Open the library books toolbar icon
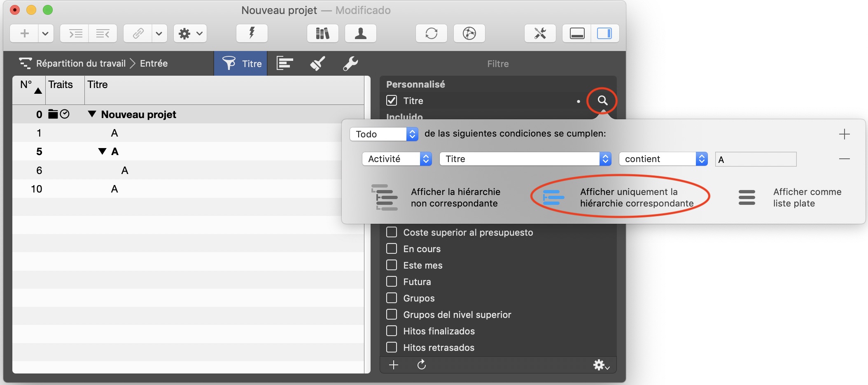This screenshot has width=868, height=385. click(x=322, y=33)
